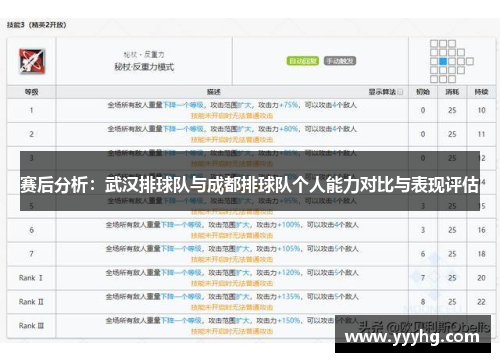Click the 消耗 column header

(x=452, y=92)
